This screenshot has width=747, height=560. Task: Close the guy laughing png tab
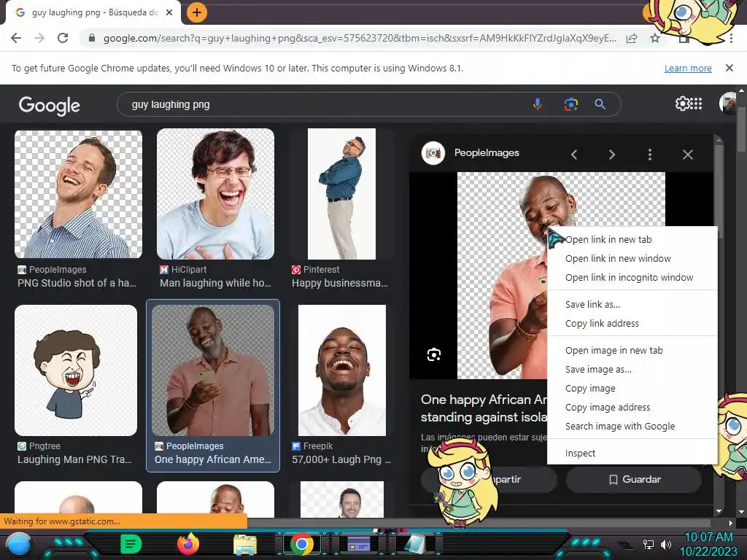click(169, 12)
